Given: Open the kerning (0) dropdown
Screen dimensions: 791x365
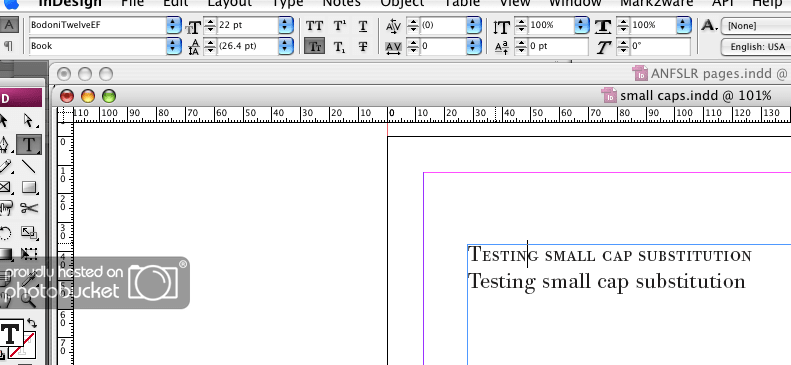Looking at the screenshot, I should click(474, 25).
